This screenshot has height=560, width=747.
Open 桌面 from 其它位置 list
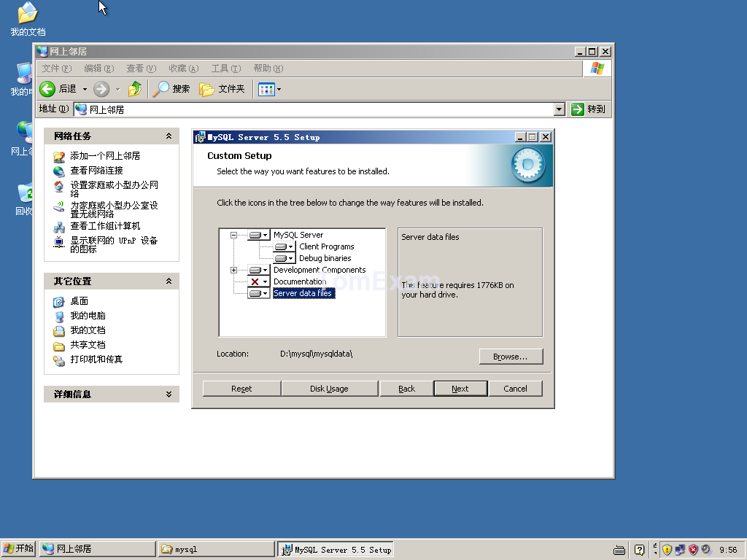(79, 301)
